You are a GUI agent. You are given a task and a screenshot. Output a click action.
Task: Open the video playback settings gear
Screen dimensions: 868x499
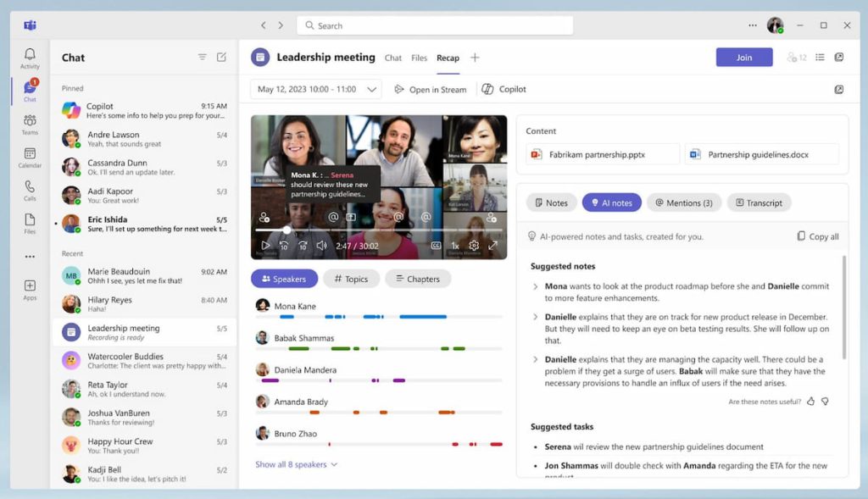[472, 245]
